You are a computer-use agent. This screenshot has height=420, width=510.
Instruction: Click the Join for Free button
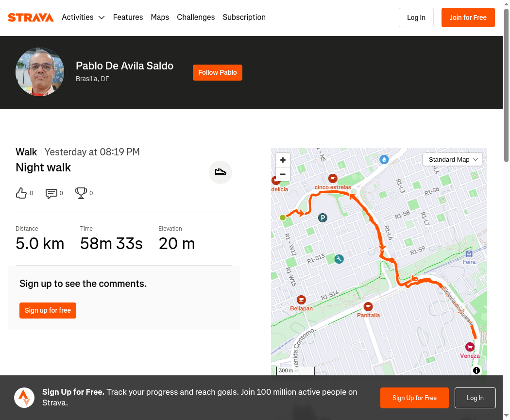click(x=468, y=17)
